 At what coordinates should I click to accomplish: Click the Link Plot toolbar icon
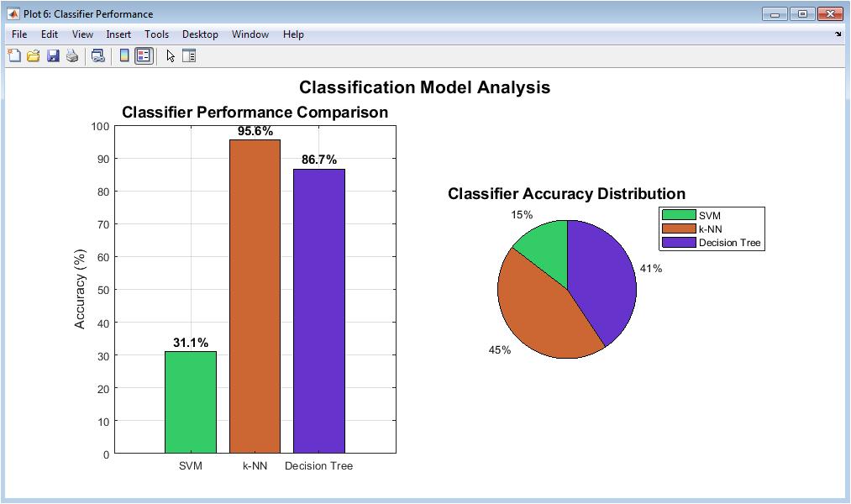coord(98,56)
